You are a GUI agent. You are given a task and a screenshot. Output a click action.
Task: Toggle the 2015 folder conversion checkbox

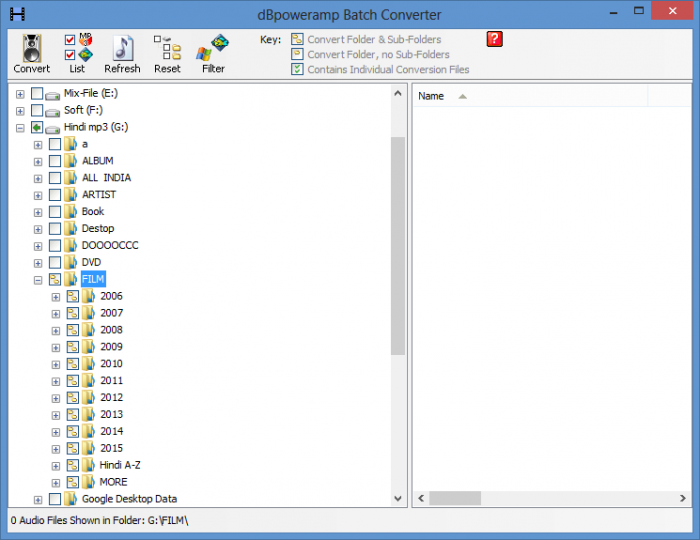coord(73,449)
